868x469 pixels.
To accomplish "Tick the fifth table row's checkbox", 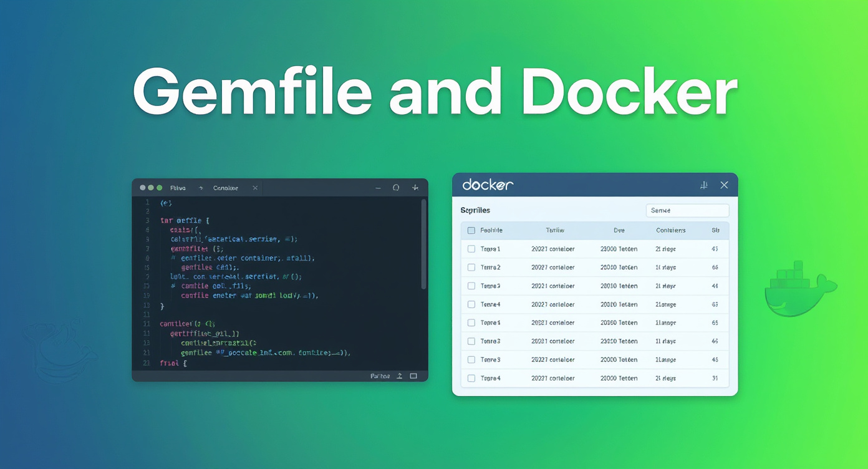I will [471, 323].
